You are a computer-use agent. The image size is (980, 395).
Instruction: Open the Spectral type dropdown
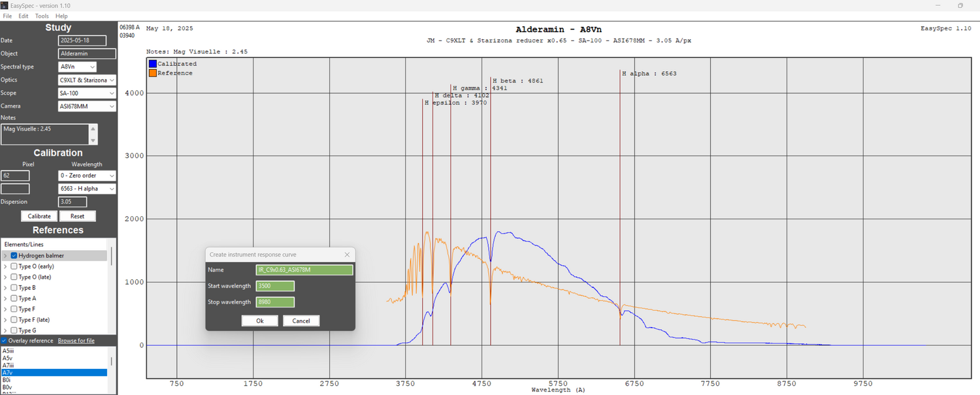pyautogui.click(x=77, y=67)
